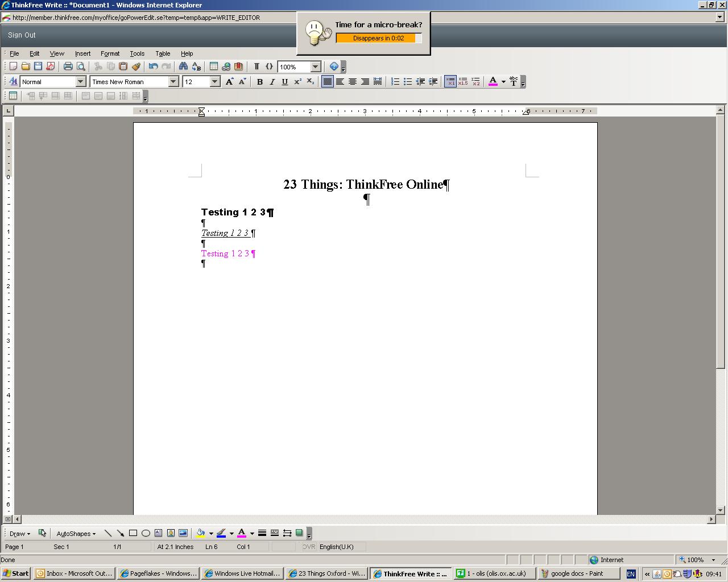Increase the font size with grow-font icon
Screen dimensions: 728x582
coord(229,82)
